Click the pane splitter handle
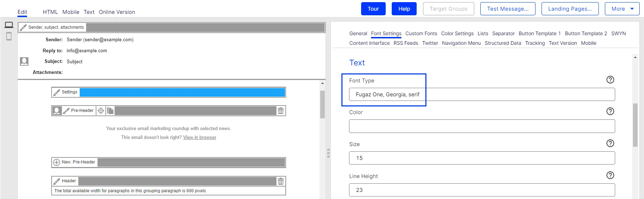The width and height of the screenshot is (644, 199). (x=328, y=154)
